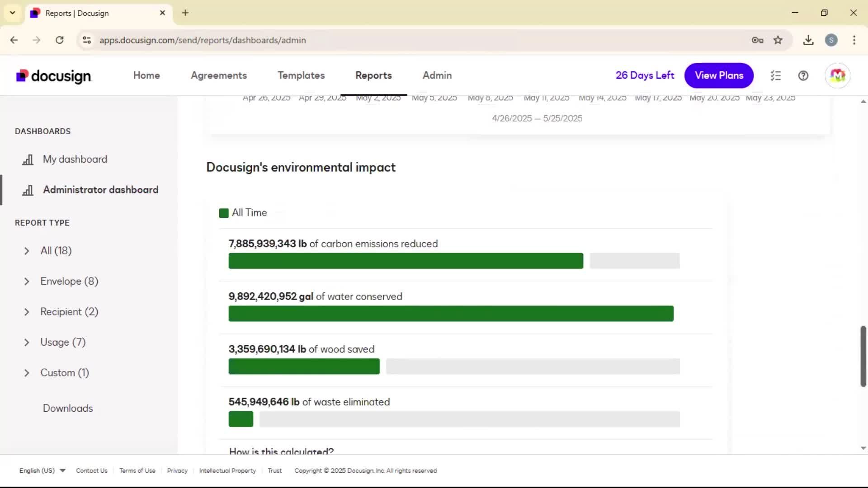Viewport: 868px width, 488px height.
Task: Open the setup checklist icon
Action: coord(776,75)
